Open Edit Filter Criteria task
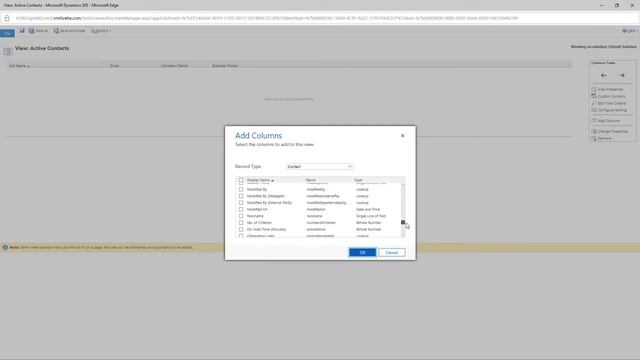640x360 pixels. click(609, 103)
